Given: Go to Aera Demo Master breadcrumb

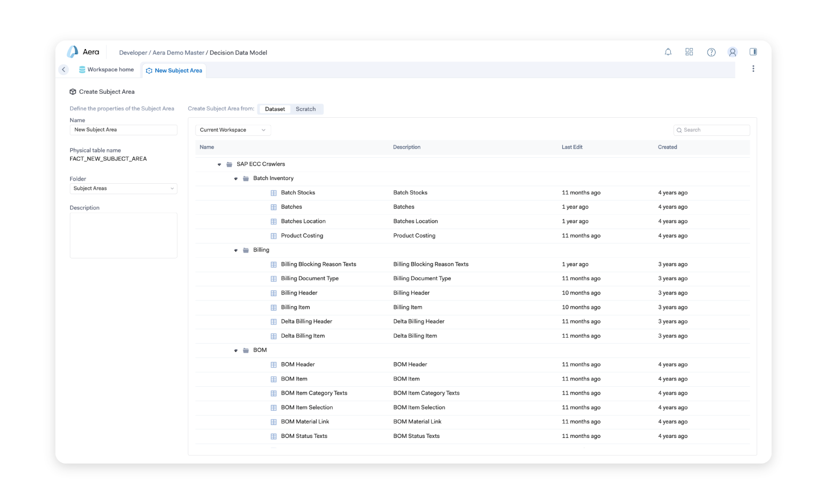Looking at the screenshot, I should coord(179,53).
